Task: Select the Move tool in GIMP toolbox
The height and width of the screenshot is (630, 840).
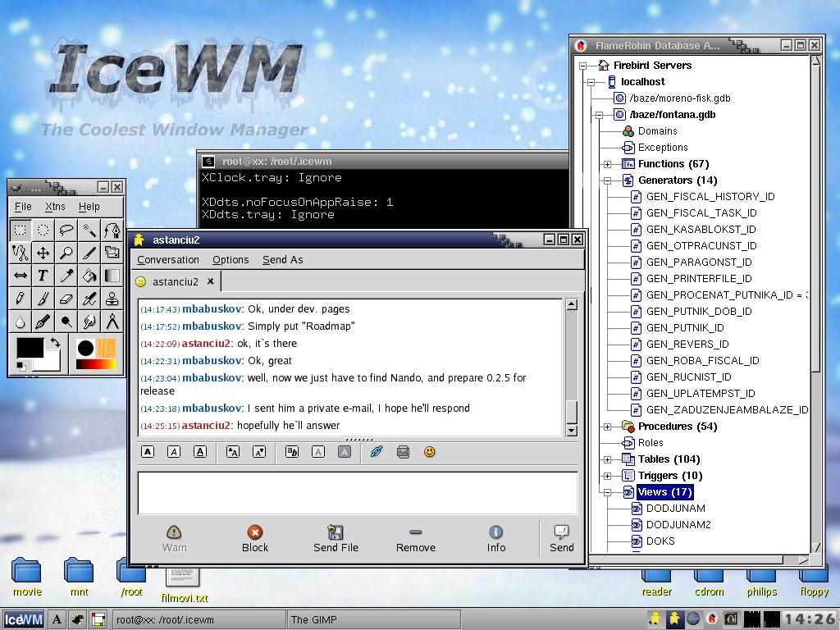Action: click(43, 253)
